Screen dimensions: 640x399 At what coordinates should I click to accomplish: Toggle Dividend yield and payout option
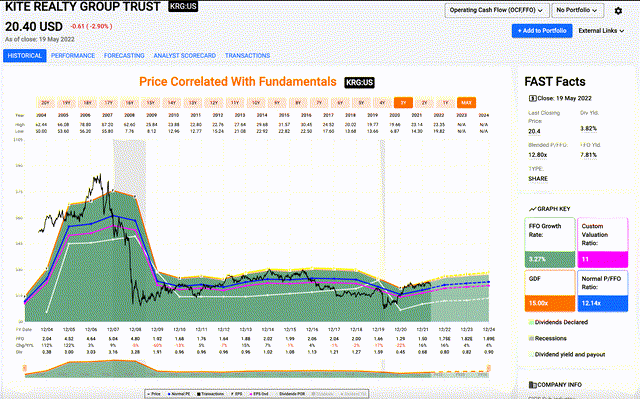567,355
